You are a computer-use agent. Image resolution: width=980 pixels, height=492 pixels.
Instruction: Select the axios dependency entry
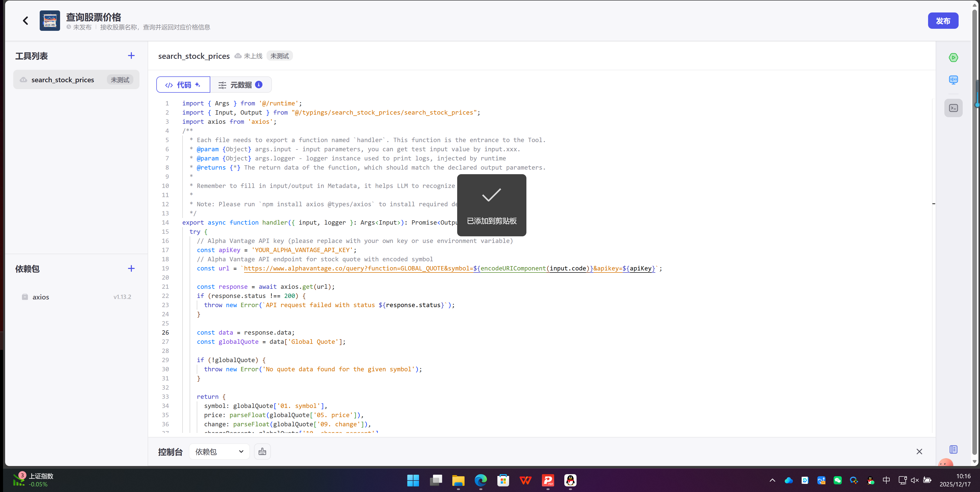click(41, 297)
